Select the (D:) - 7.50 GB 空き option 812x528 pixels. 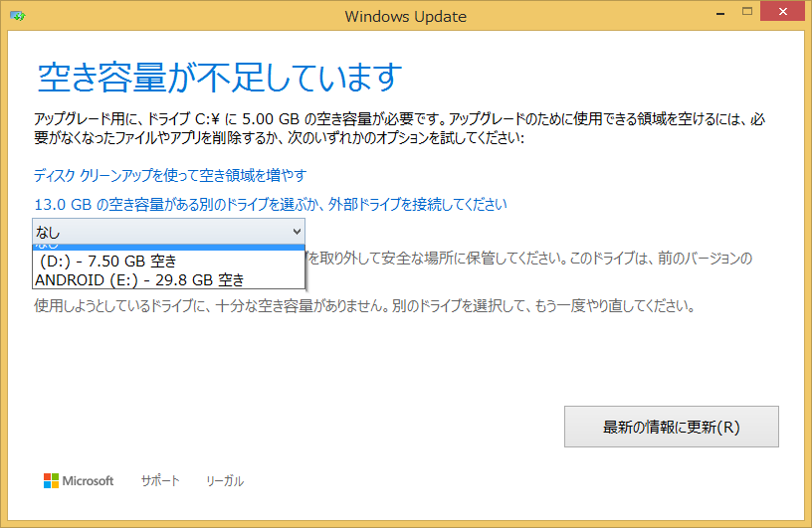click(168, 261)
